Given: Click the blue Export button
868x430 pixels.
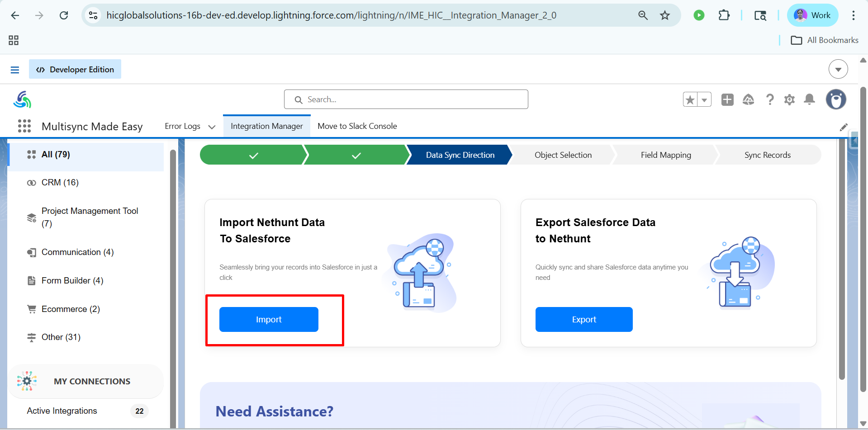Looking at the screenshot, I should point(584,320).
